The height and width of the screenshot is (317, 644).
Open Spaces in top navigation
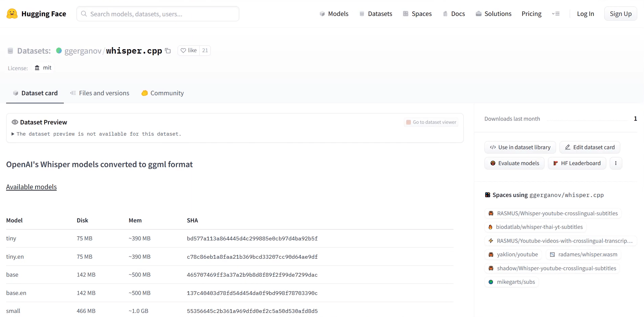(417, 14)
